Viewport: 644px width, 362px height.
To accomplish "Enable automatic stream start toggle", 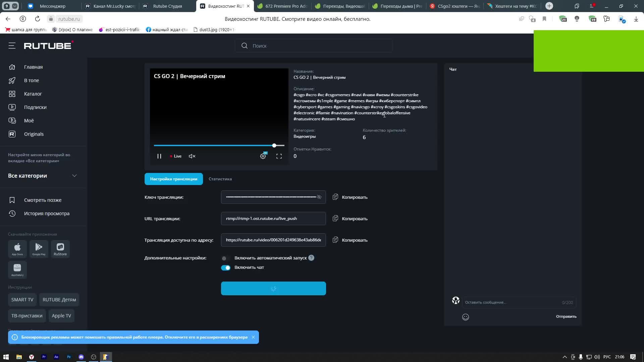I will coord(225,258).
